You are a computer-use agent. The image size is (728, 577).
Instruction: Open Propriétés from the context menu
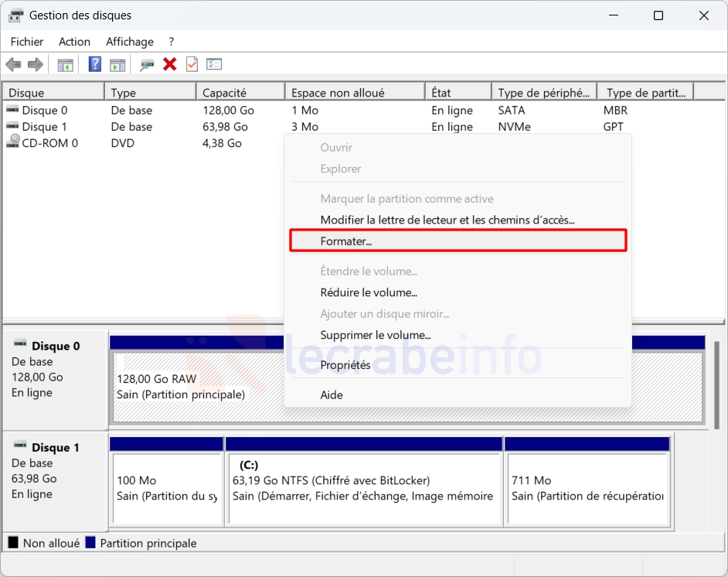(345, 365)
